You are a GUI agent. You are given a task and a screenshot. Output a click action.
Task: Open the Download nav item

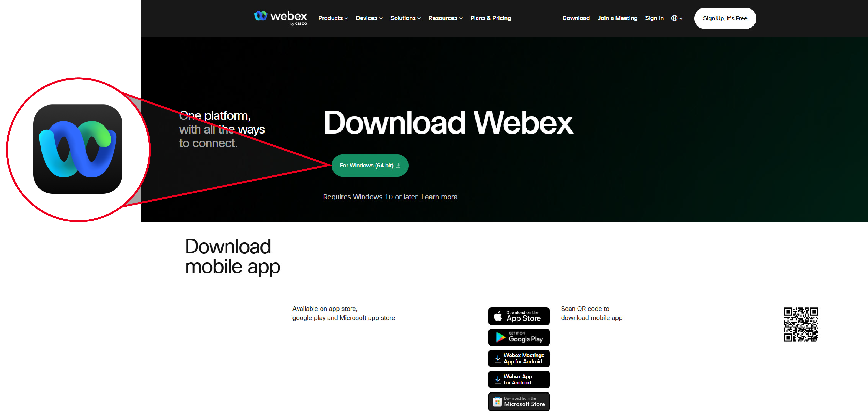[x=576, y=18]
